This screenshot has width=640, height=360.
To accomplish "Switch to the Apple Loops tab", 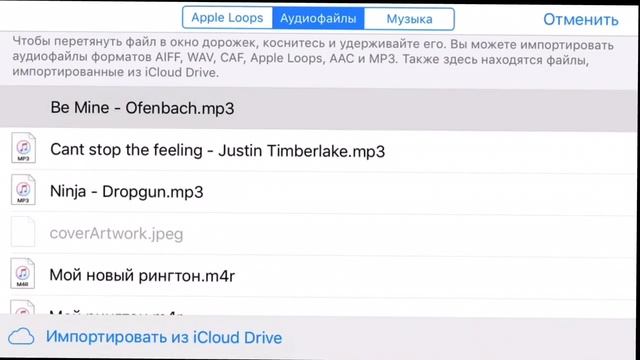I will coord(227,18).
